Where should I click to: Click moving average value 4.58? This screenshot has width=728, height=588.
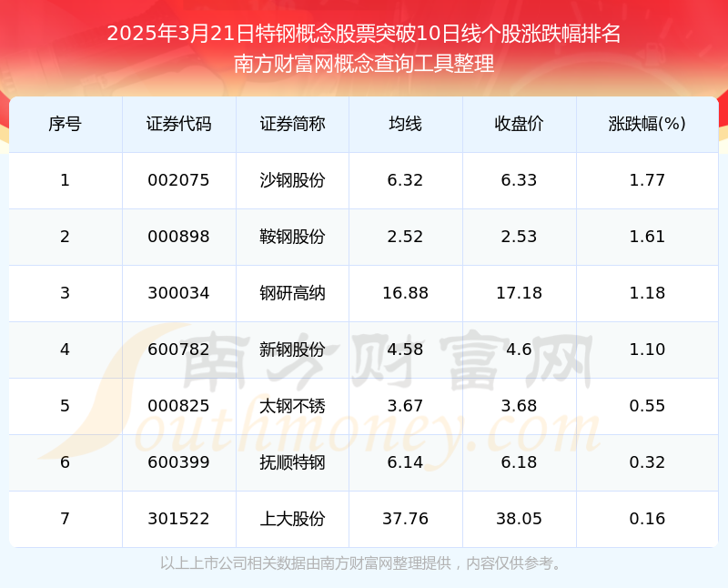pos(405,350)
